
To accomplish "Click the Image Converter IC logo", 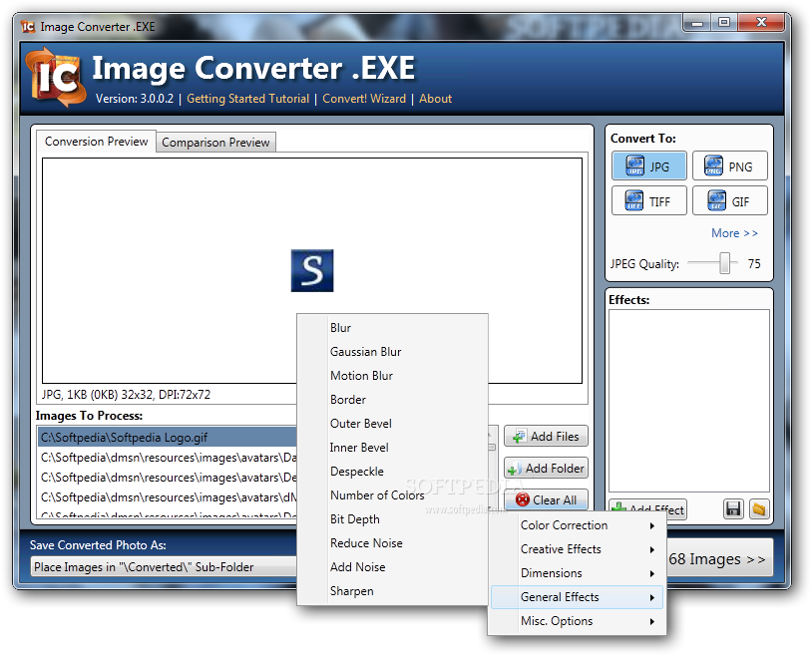I will (56, 77).
